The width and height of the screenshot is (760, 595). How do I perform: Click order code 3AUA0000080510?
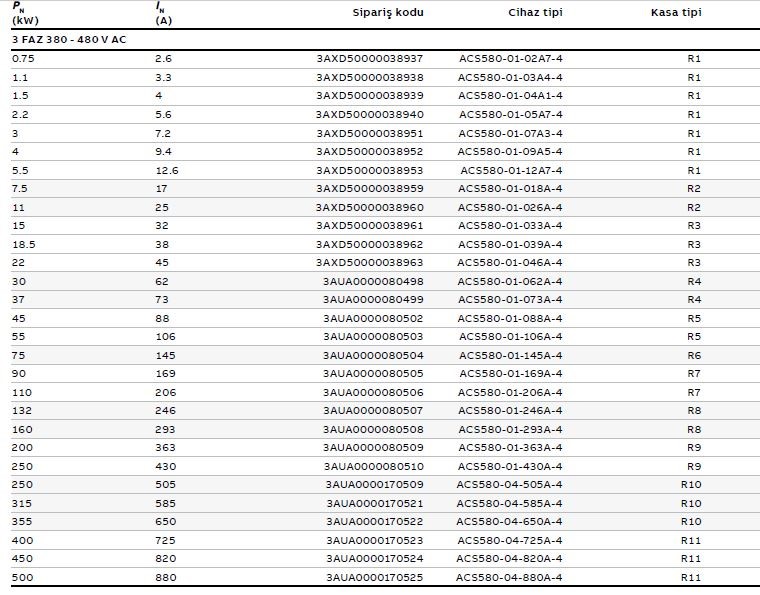374,467
